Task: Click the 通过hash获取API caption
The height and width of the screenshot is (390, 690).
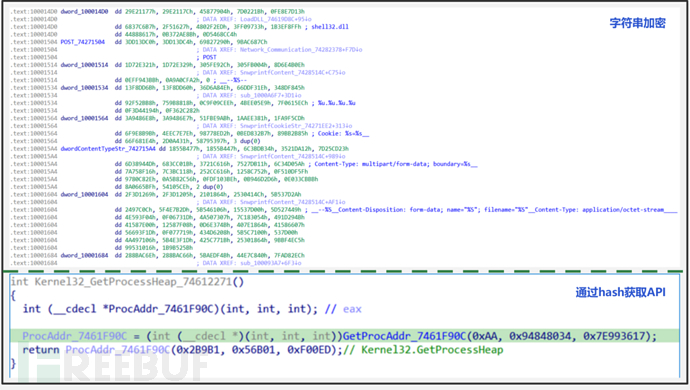Action: (x=620, y=292)
